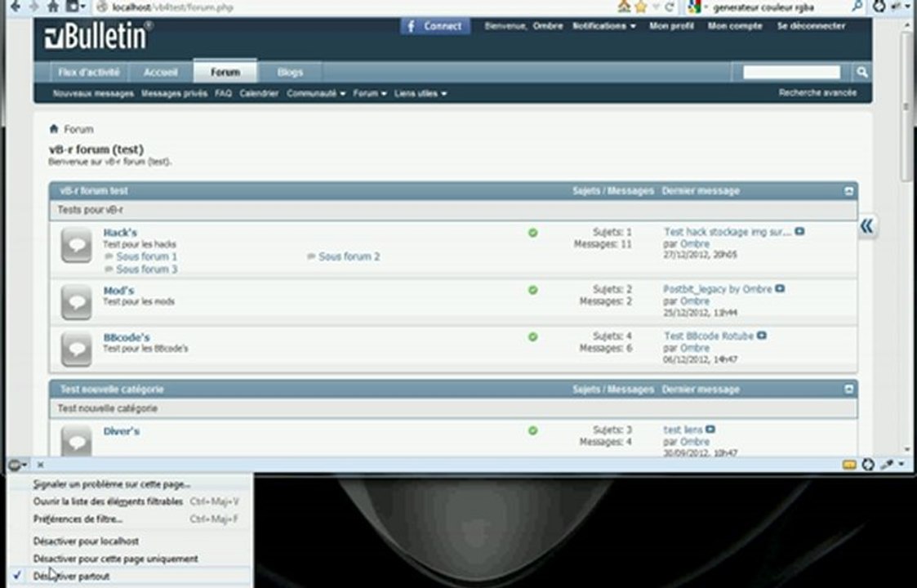This screenshot has height=588, width=917.
Task: Open the Test hack stockage img sur... thread
Action: click(728, 232)
